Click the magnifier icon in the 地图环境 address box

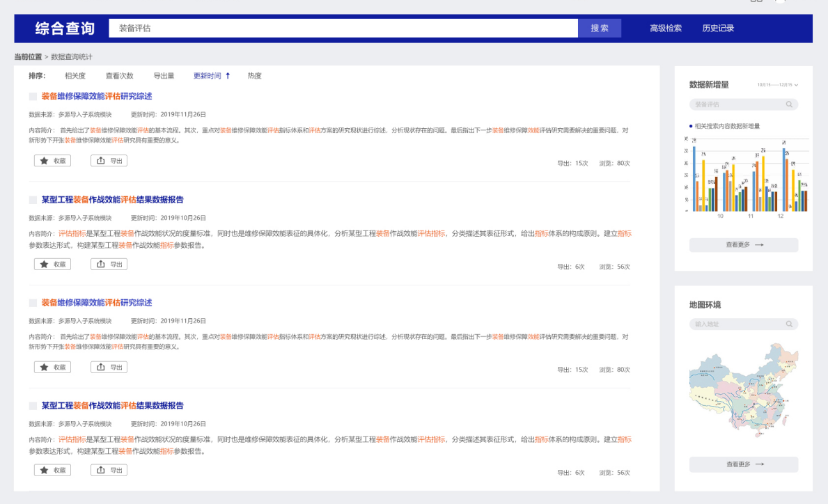click(789, 324)
